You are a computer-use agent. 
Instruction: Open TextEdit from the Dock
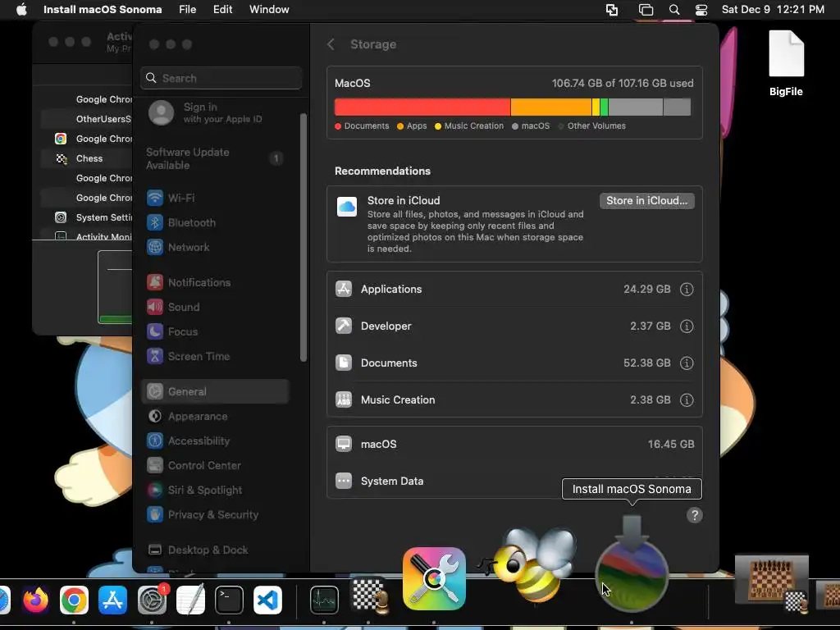click(190, 599)
